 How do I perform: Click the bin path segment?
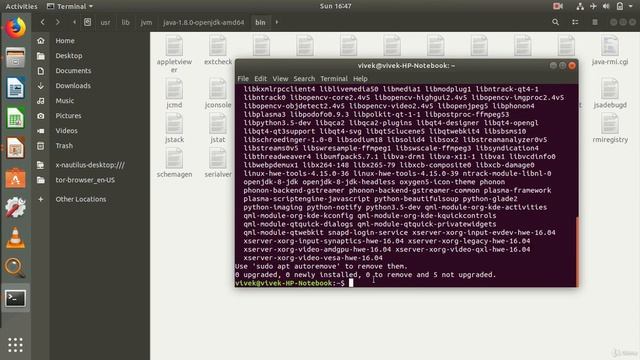[x=260, y=22]
